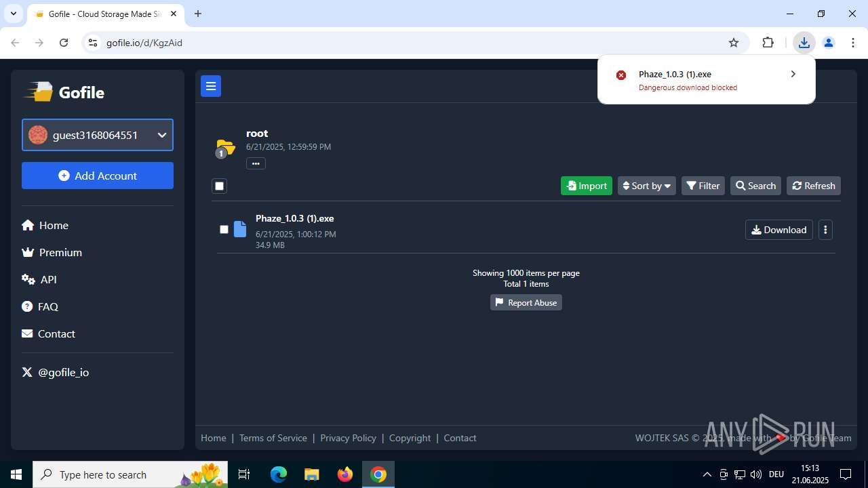Click the Search button

point(755,186)
